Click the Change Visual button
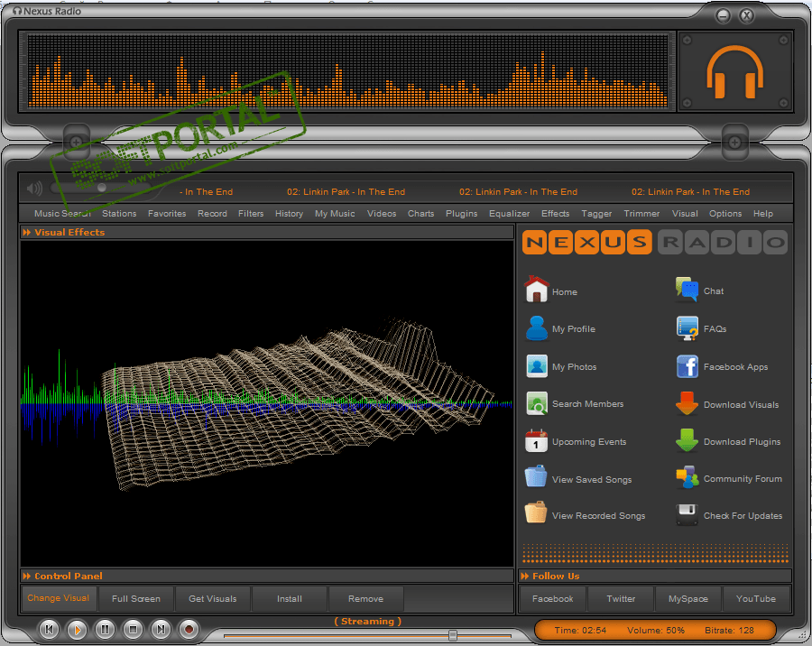The image size is (812, 646). coord(59,598)
